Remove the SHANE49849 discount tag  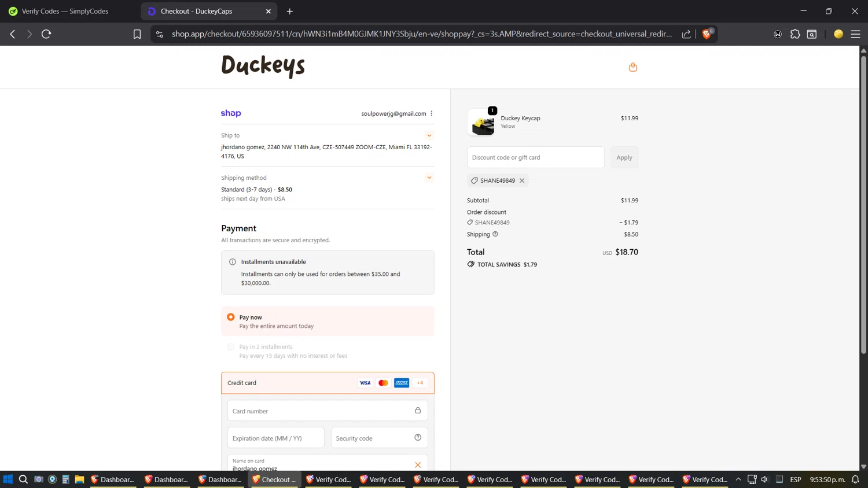(x=522, y=180)
